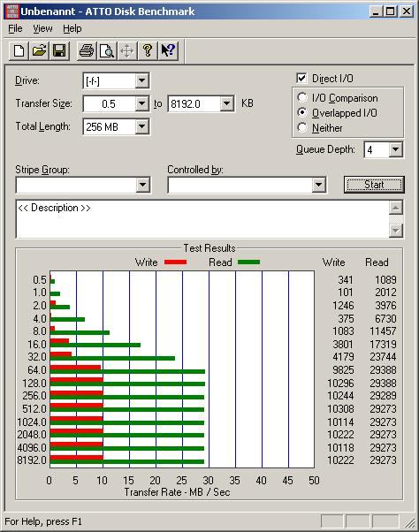Open the File menu

click(x=15, y=28)
